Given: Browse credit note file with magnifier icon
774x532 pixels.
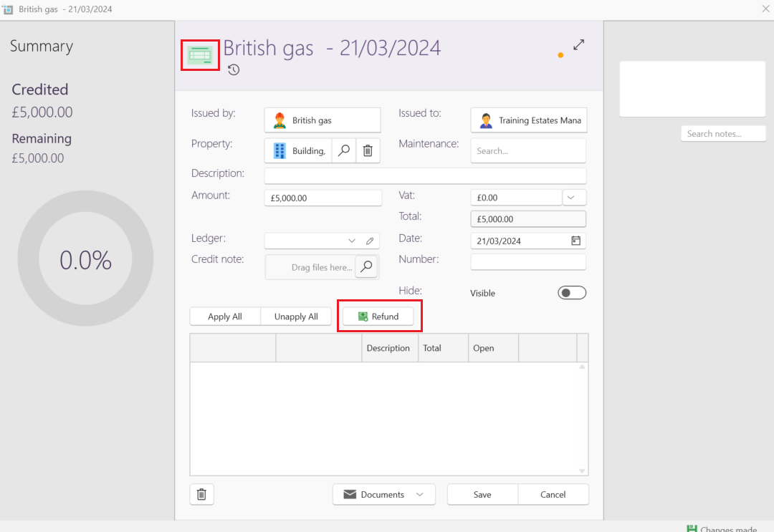Looking at the screenshot, I should [366, 267].
